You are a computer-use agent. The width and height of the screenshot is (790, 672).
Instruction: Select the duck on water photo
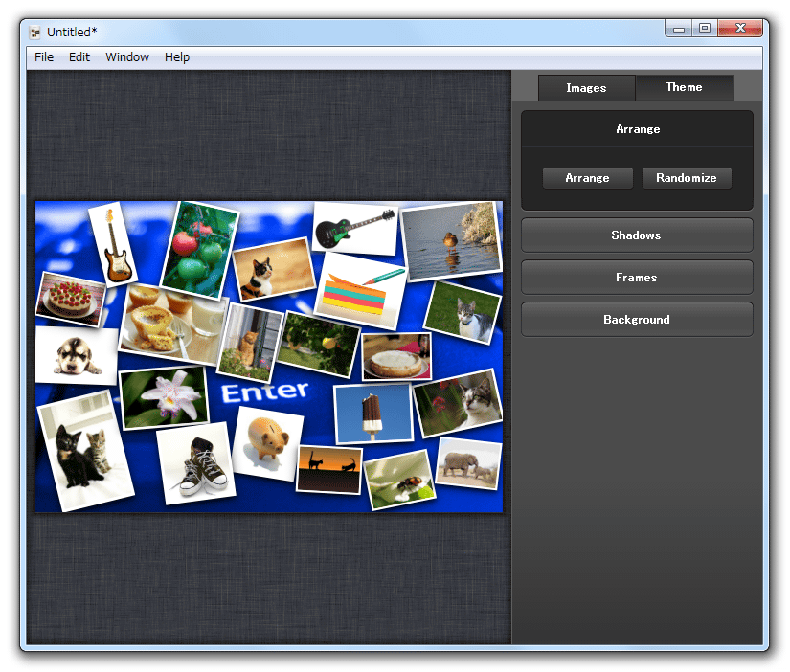(452, 241)
